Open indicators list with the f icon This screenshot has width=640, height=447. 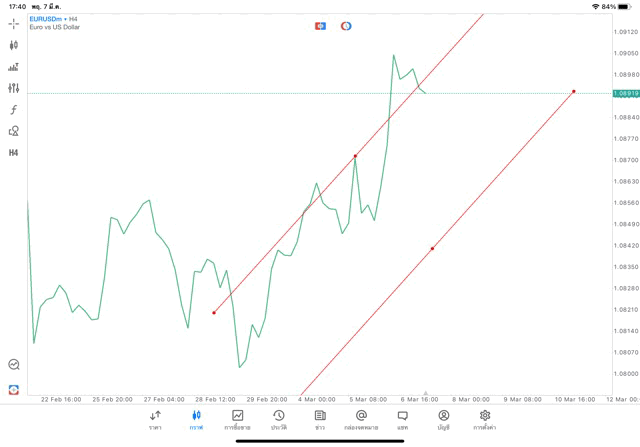tap(13, 110)
